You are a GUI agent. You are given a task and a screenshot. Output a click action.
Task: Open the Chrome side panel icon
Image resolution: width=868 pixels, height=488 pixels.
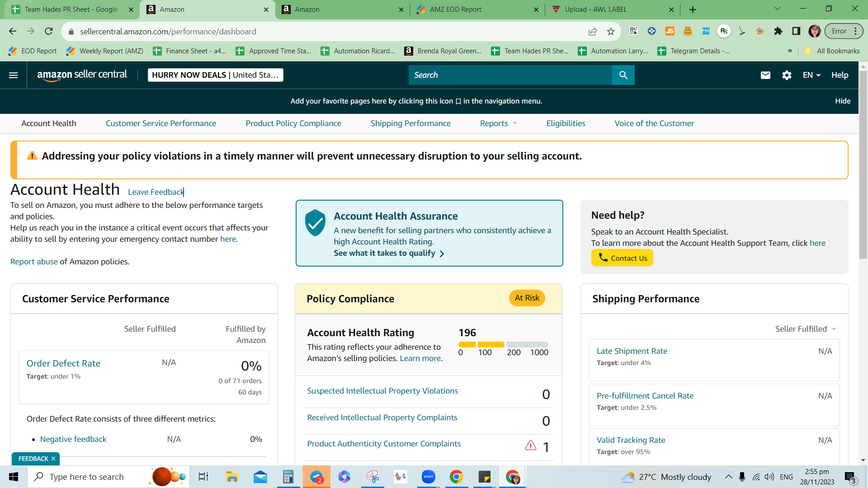pos(796,31)
